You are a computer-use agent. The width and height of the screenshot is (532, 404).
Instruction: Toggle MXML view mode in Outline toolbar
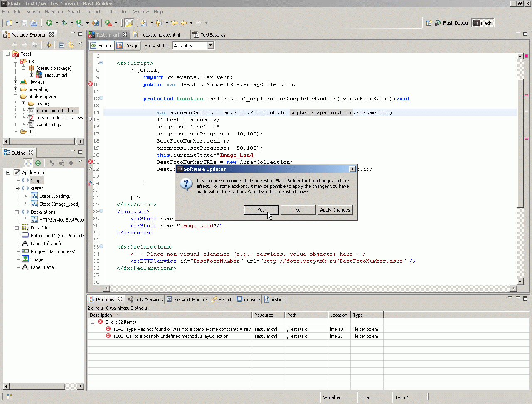(28, 163)
